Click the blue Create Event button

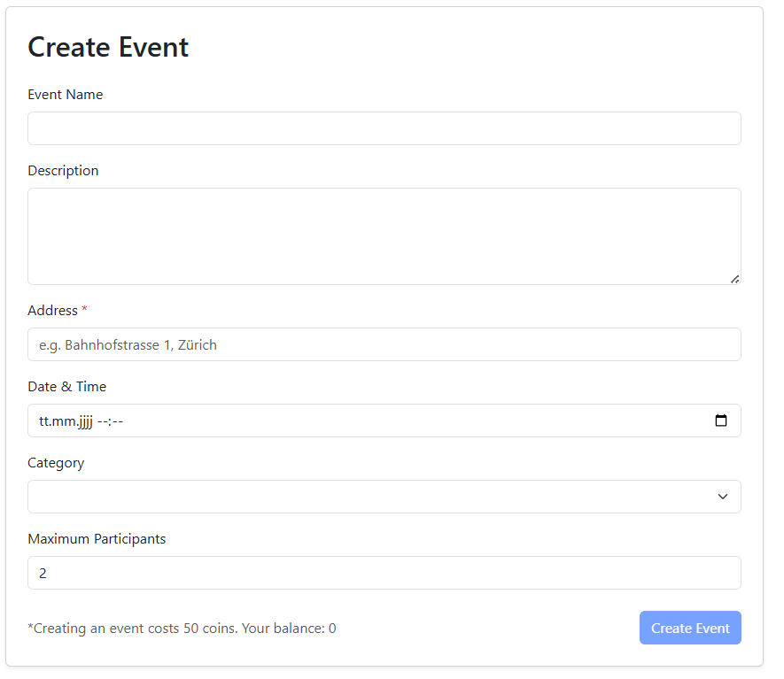[690, 628]
